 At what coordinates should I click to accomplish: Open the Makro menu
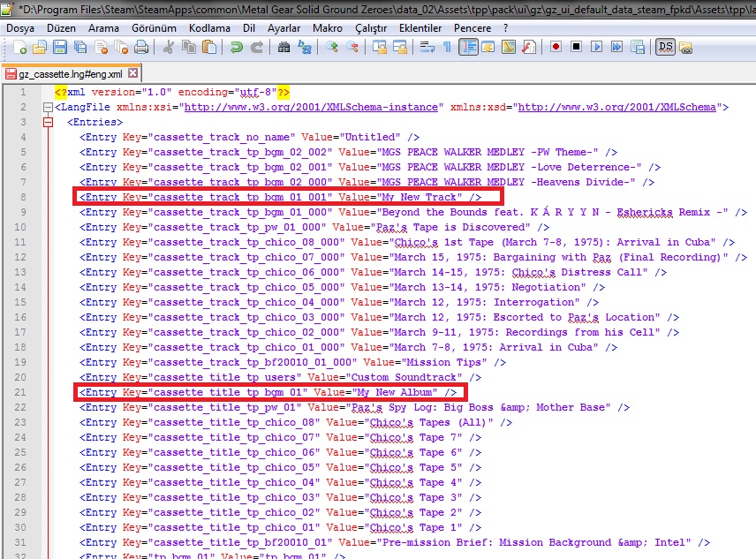coord(328,28)
